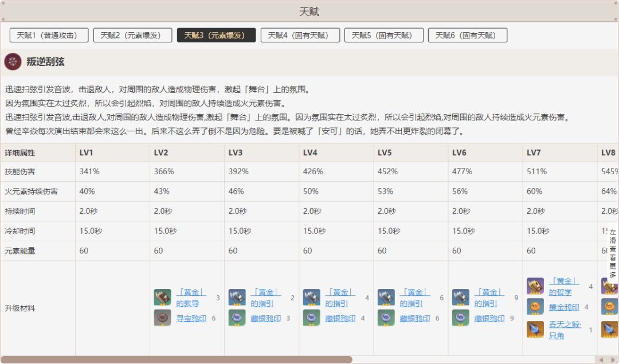Viewport: 619px width, 364px height.
Task: Open the 「黄金」的教导 link under LV2
Action: (x=191, y=298)
